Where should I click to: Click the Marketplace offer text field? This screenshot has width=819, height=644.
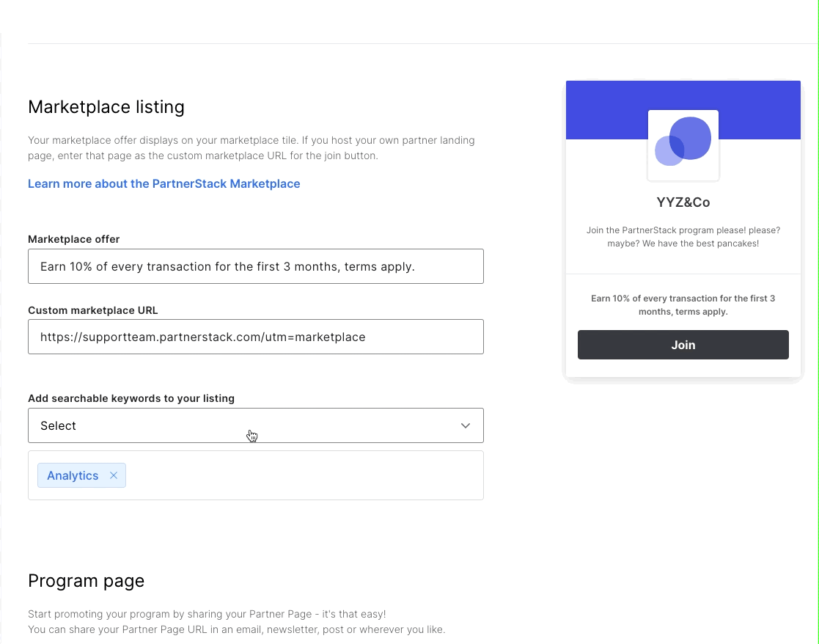tap(255, 266)
